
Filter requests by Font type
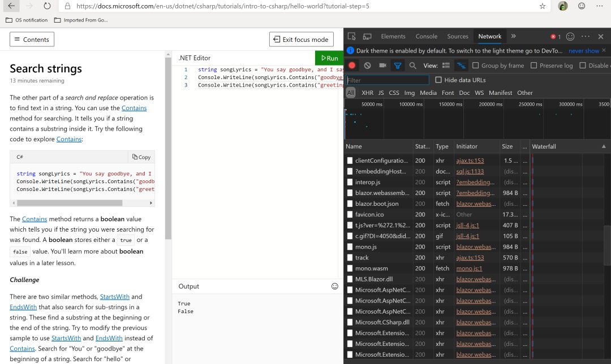[448, 93]
